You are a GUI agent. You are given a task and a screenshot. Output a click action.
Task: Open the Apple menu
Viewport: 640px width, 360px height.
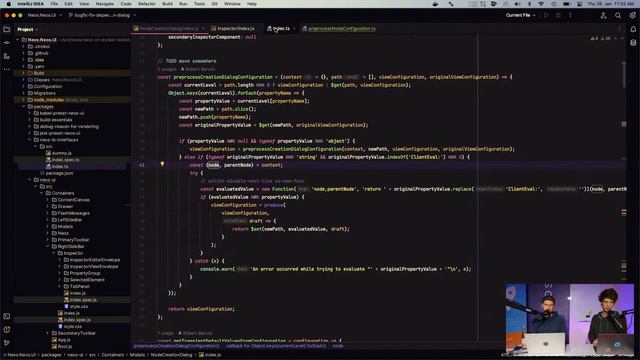8,4
